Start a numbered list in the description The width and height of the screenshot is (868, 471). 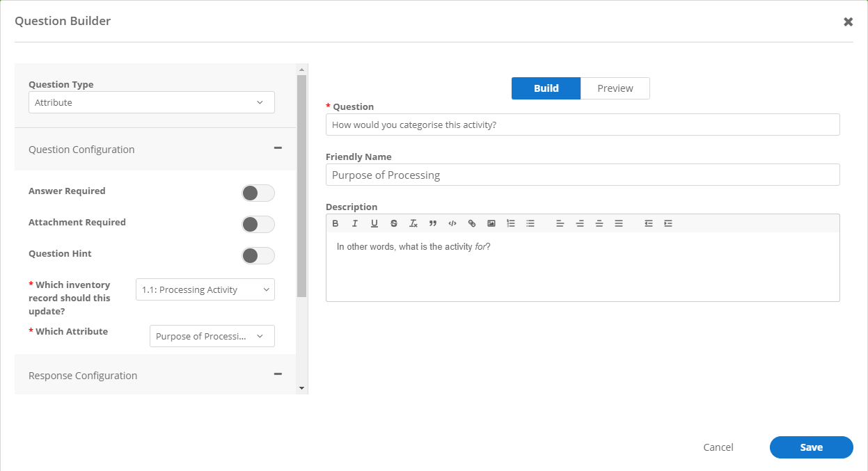tap(511, 223)
